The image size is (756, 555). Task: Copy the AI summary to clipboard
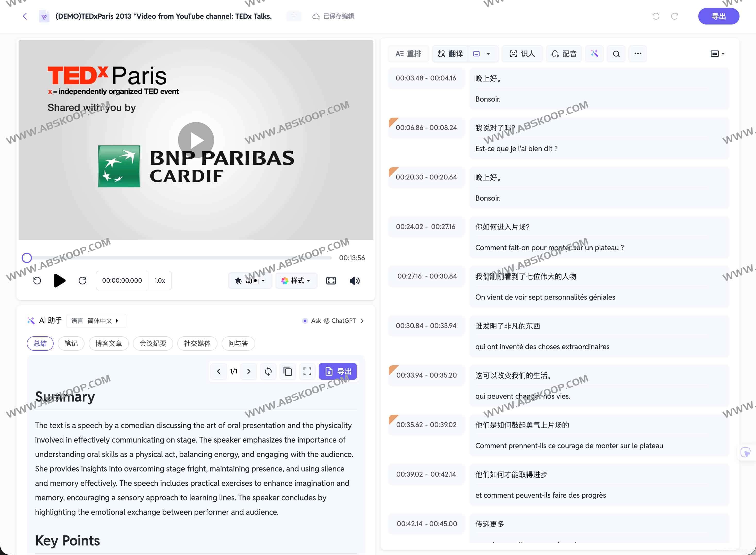point(288,371)
